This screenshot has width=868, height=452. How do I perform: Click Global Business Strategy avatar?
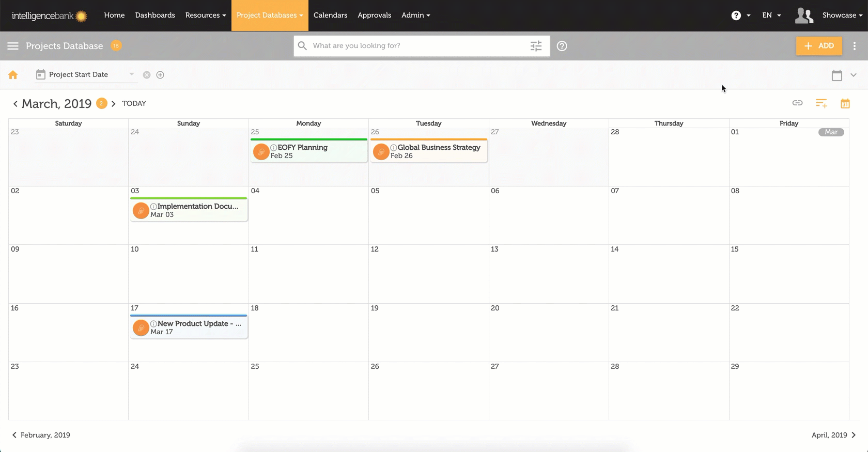[381, 152]
